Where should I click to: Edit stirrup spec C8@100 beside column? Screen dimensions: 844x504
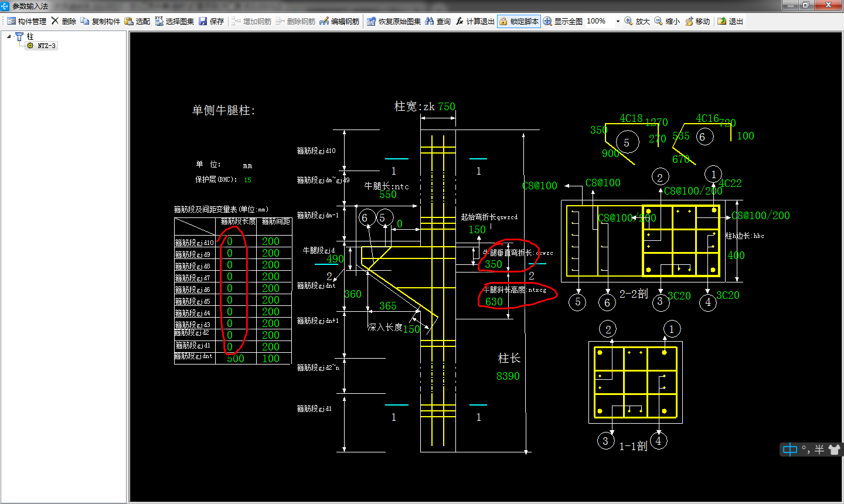click(x=540, y=186)
